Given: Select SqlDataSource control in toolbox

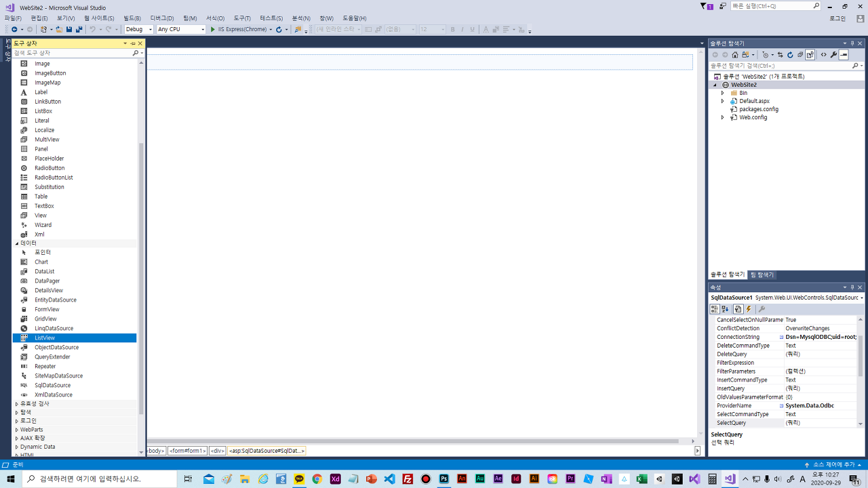Looking at the screenshot, I should (75, 385).
